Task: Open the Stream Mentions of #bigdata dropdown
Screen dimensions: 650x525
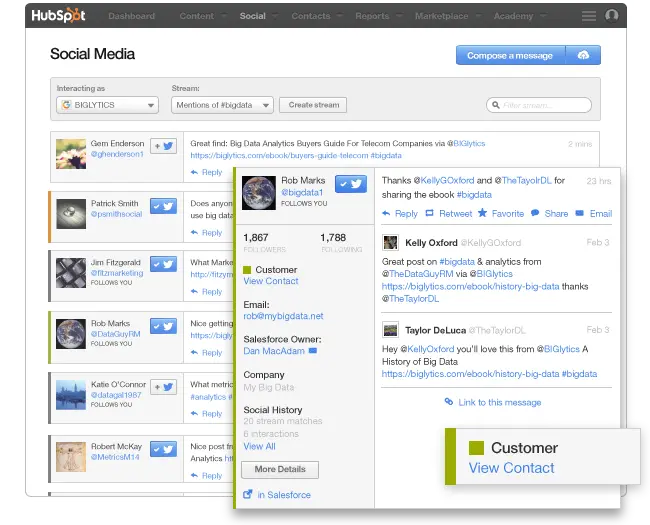Action: pos(222,105)
